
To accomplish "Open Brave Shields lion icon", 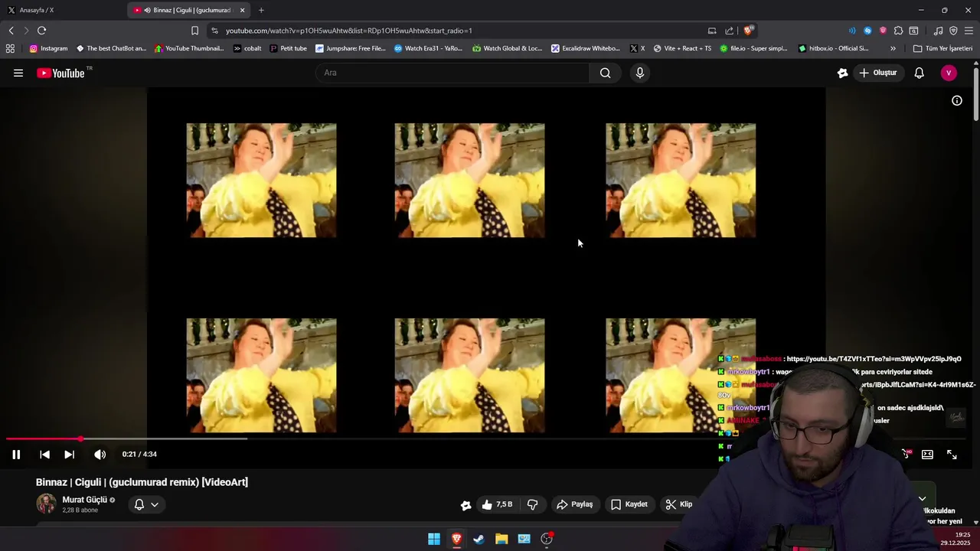I will click(x=749, y=31).
